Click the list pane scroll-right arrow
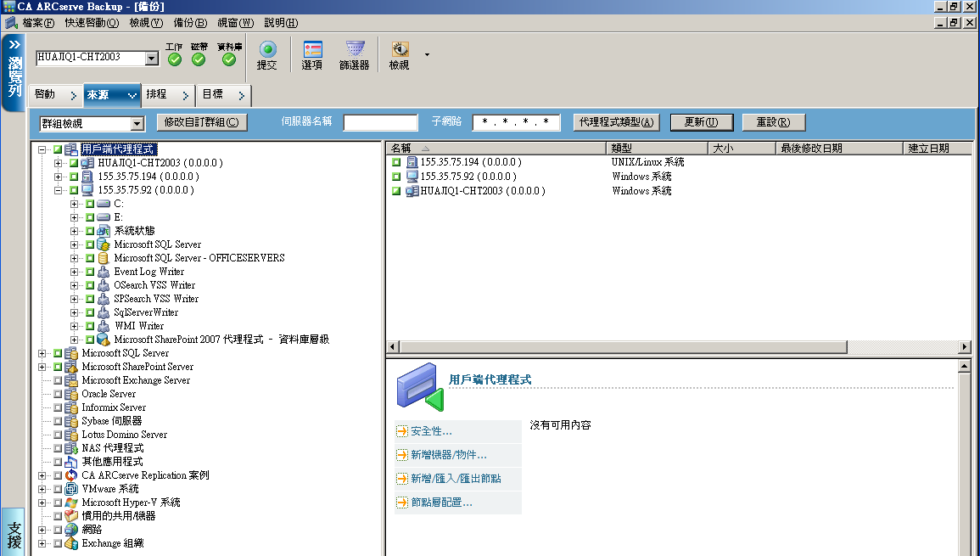 [965, 346]
